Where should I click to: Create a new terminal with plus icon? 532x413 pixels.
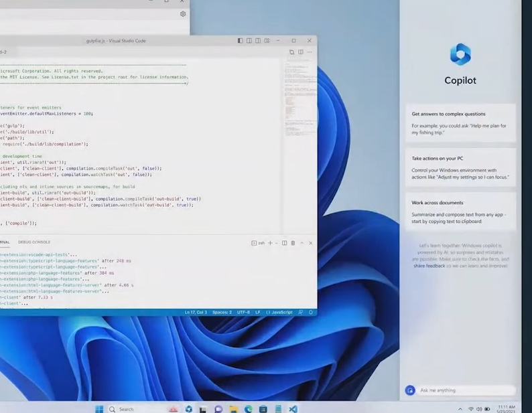(271, 243)
